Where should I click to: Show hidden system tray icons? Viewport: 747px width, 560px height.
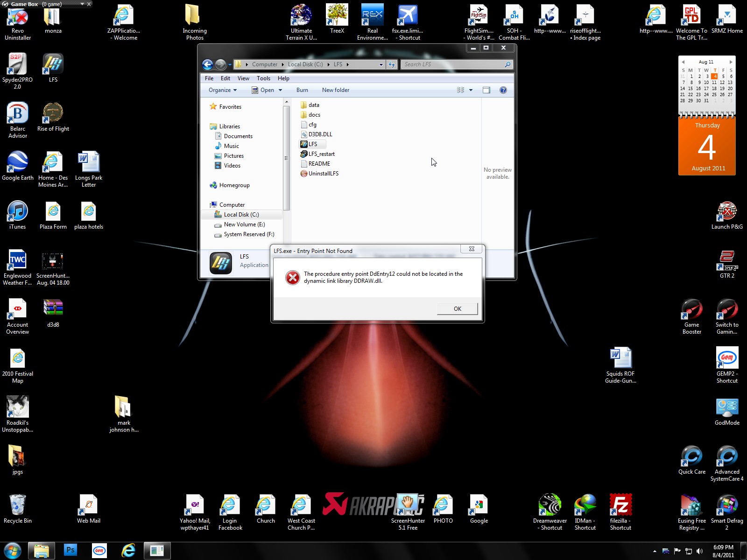point(655,551)
